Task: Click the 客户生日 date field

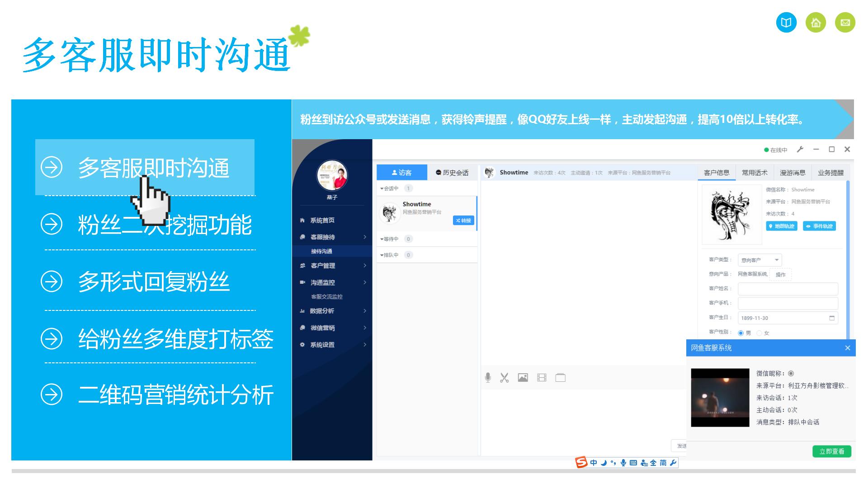Action: [x=788, y=318]
